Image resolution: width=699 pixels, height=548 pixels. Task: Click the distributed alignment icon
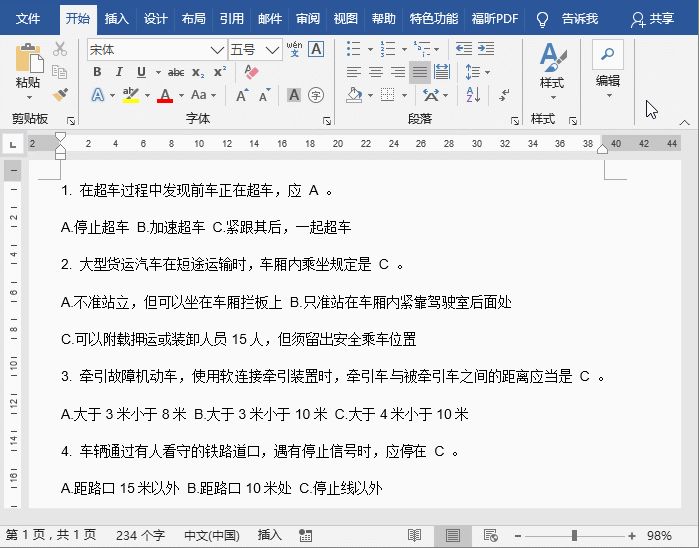(x=441, y=72)
